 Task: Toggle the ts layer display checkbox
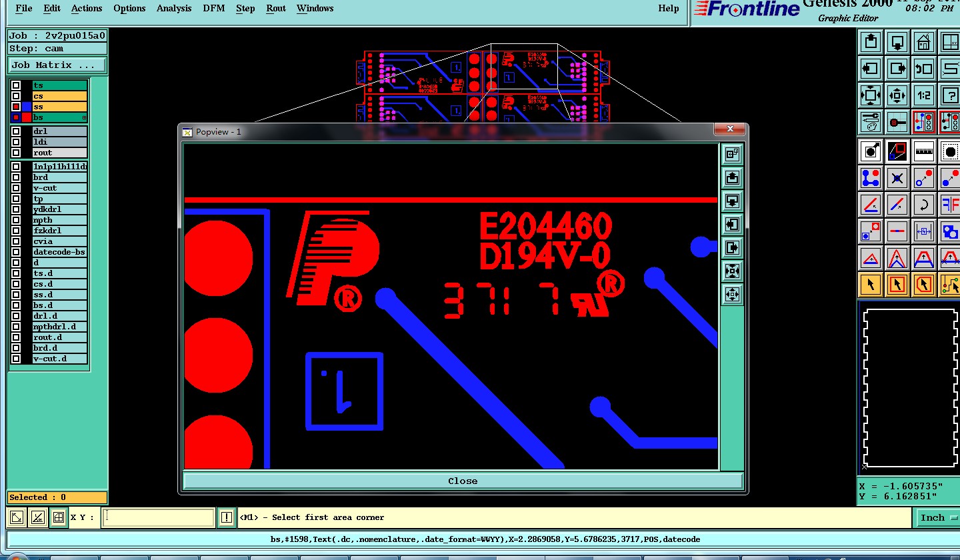point(16,85)
